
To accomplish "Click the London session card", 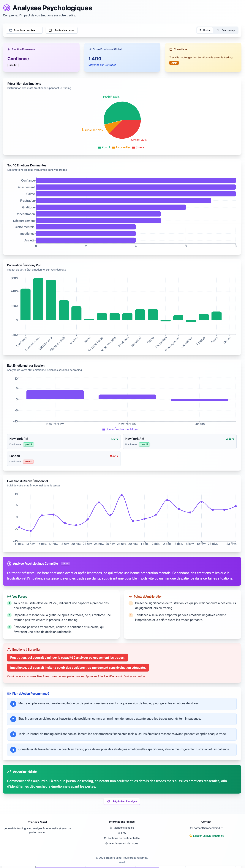I will coord(64,459).
